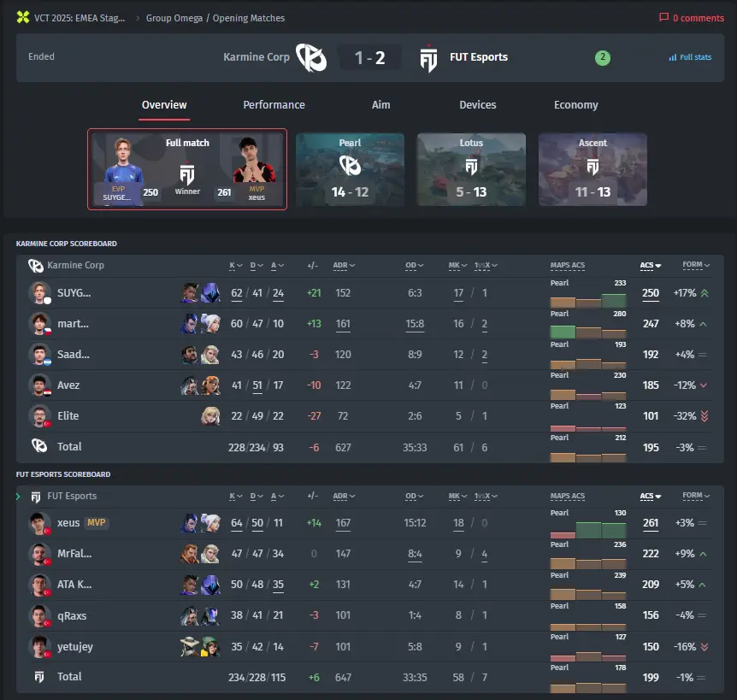Sort FUT scoreboard by FORM column
The width and height of the screenshot is (737, 700).
point(696,495)
